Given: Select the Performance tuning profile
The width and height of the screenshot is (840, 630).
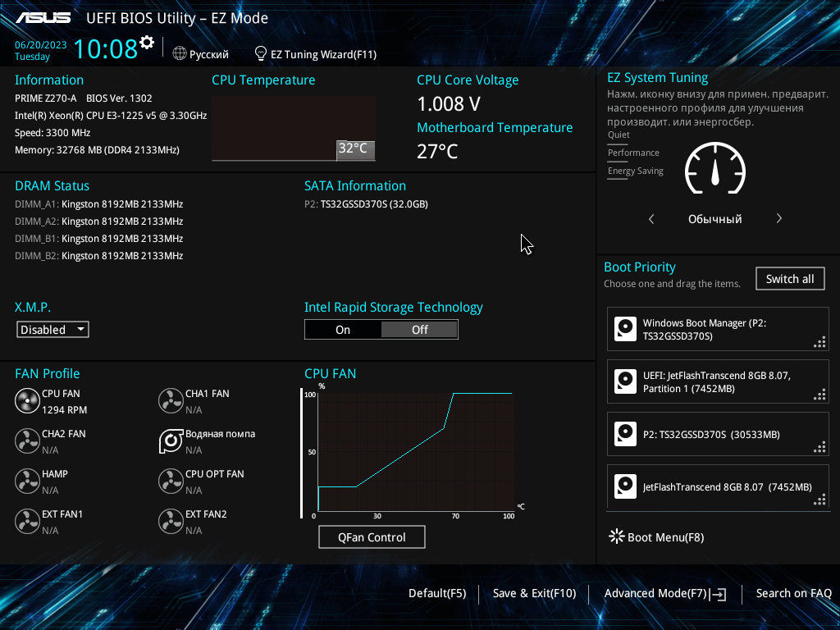Looking at the screenshot, I should (x=633, y=153).
